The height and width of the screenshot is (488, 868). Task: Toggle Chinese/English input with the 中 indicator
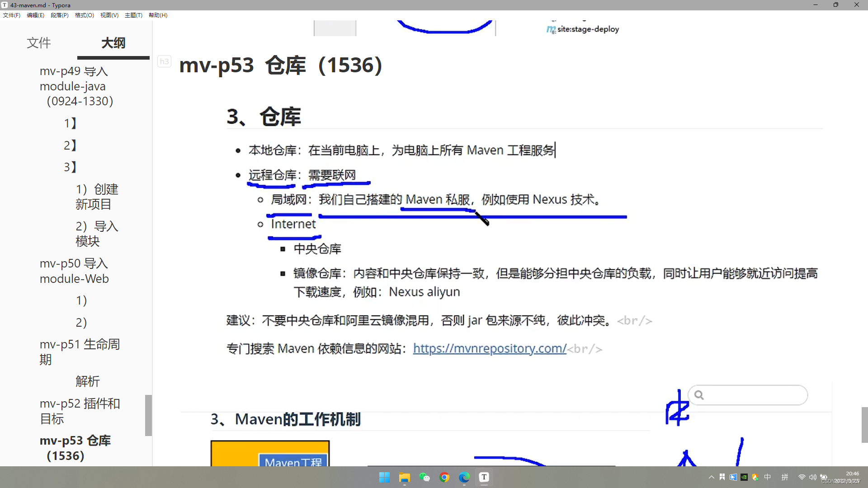click(x=767, y=477)
